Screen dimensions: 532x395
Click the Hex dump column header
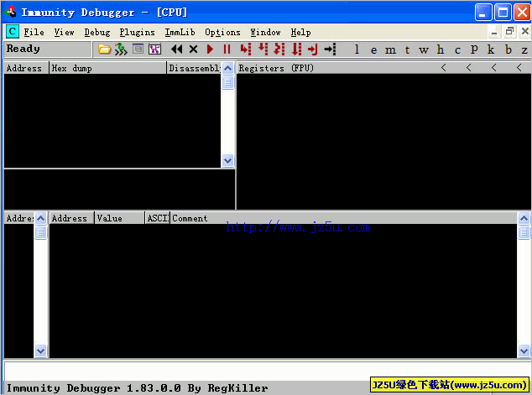(x=107, y=68)
